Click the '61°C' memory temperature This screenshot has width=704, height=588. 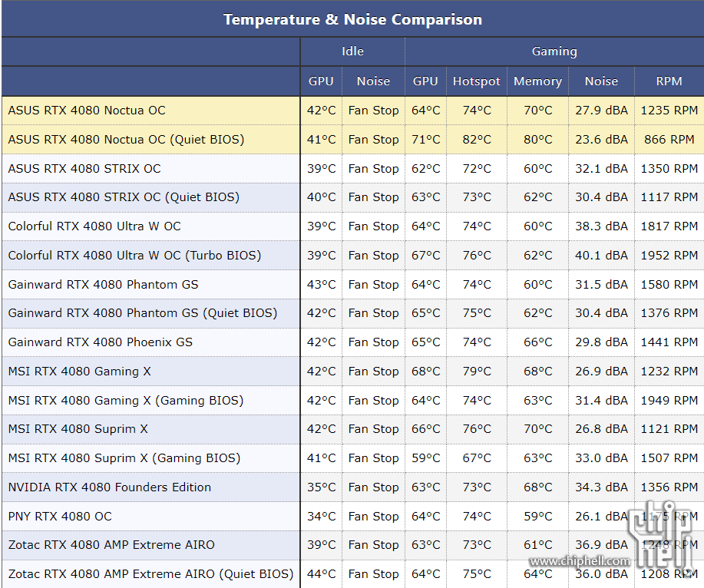[x=538, y=545]
